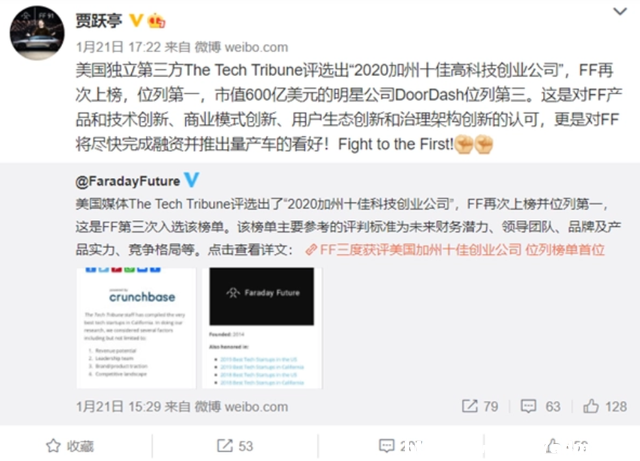The width and height of the screenshot is (640, 461).
Task: Click the orange verified V badge
Action: 136,20
